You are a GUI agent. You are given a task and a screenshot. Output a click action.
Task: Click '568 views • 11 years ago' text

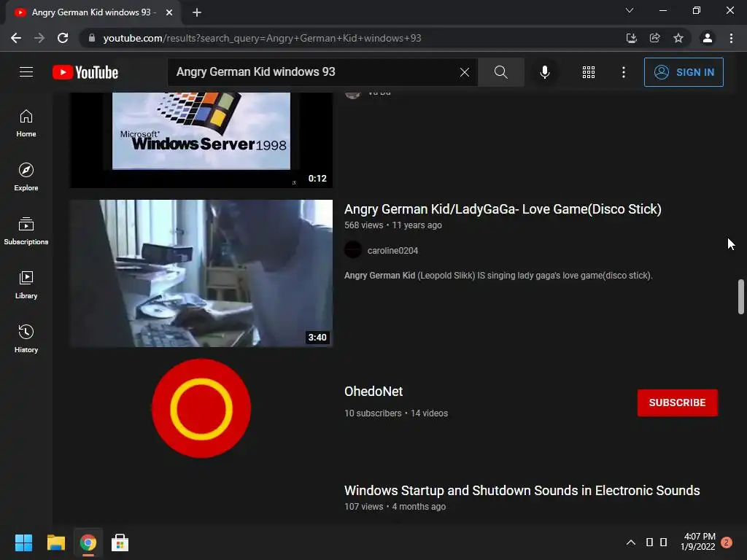pyautogui.click(x=393, y=225)
